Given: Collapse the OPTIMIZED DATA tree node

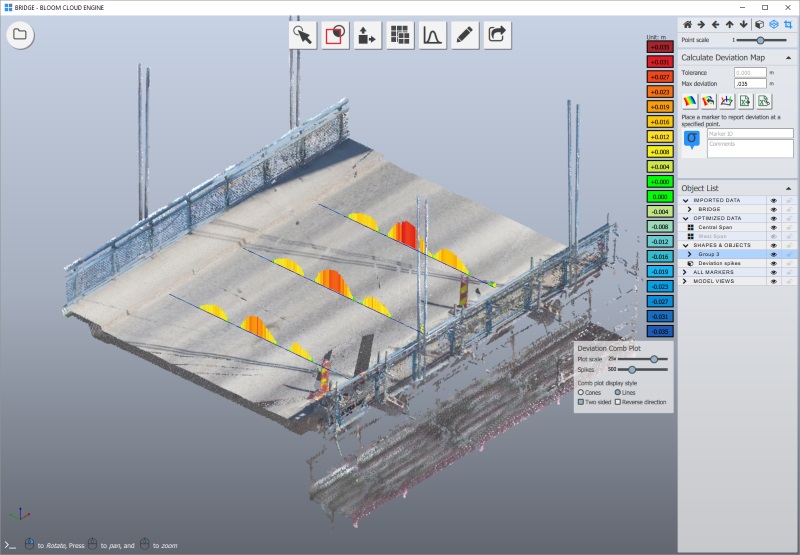Looking at the screenshot, I should coord(685,218).
